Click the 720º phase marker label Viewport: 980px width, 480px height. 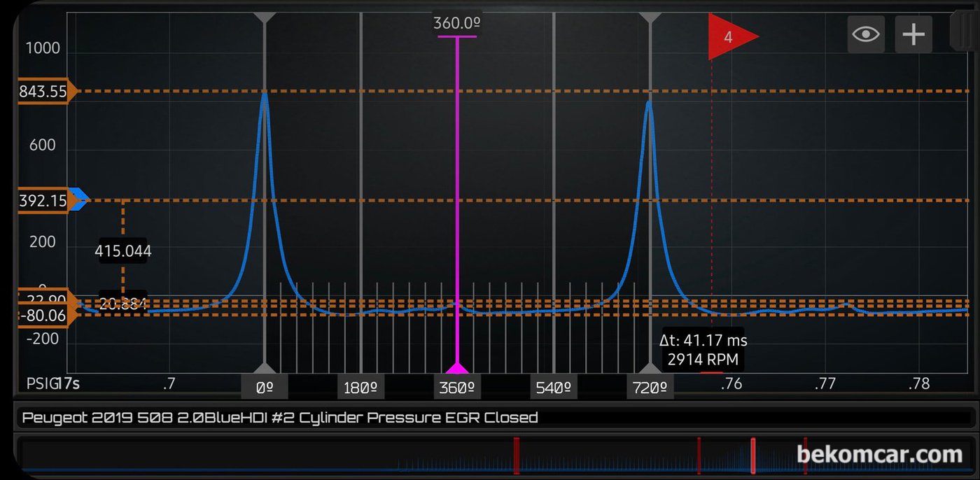point(650,387)
